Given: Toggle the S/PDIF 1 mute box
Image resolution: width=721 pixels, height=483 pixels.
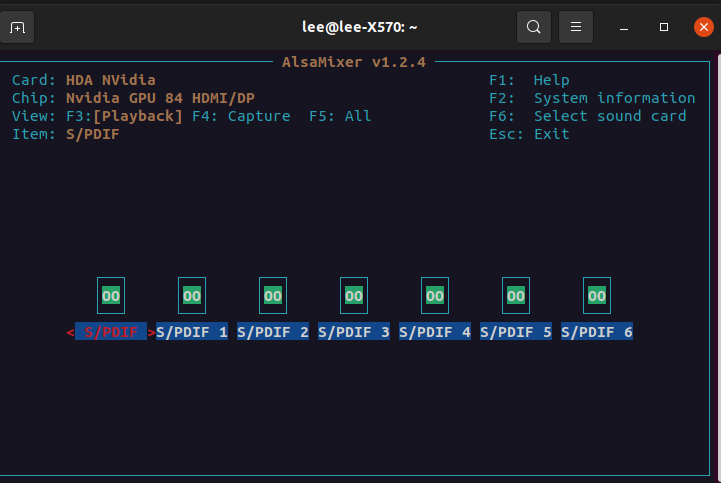Looking at the screenshot, I should [192, 296].
